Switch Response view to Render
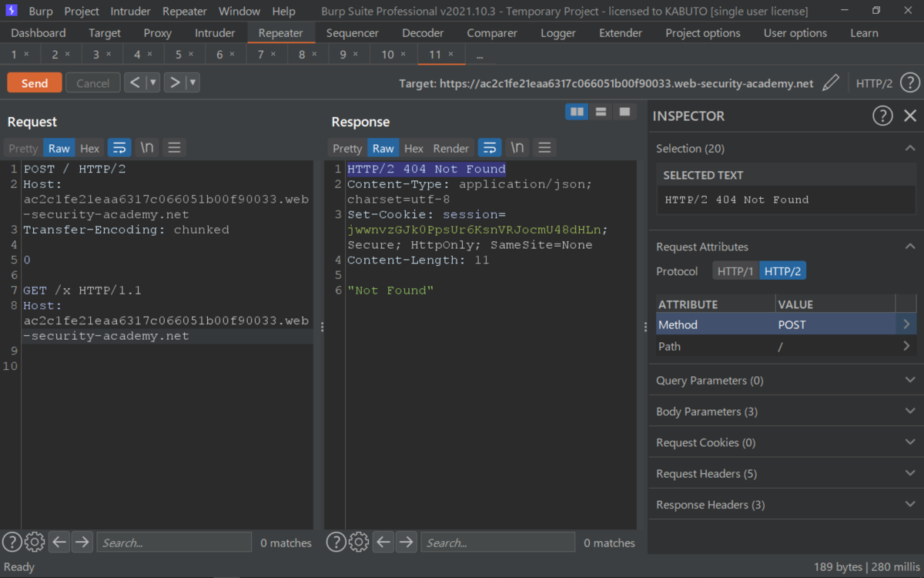The height and width of the screenshot is (578, 924). [x=451, y=149]
